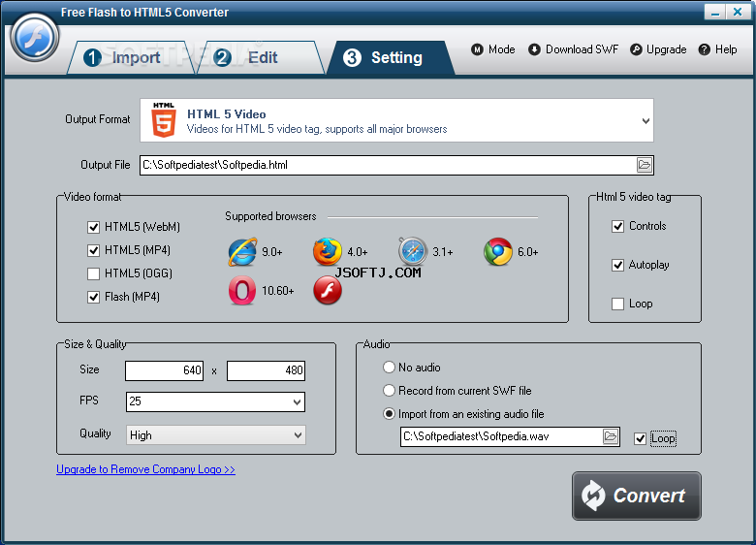This screenshot has width=756, height=545.
Task: Open the Mode menu
Action: pos(493,49)
